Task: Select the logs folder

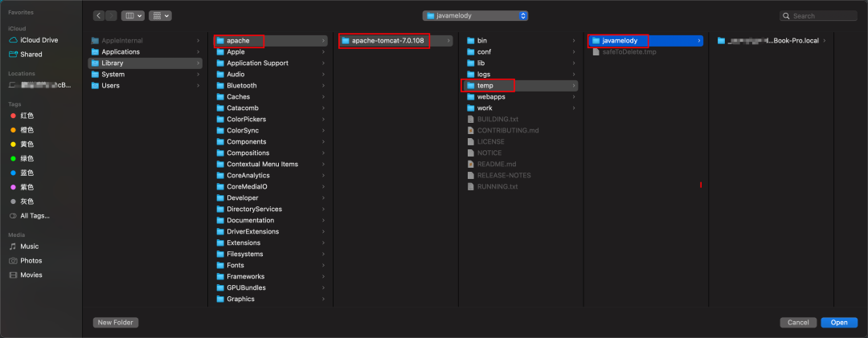Action: [520, 74]
